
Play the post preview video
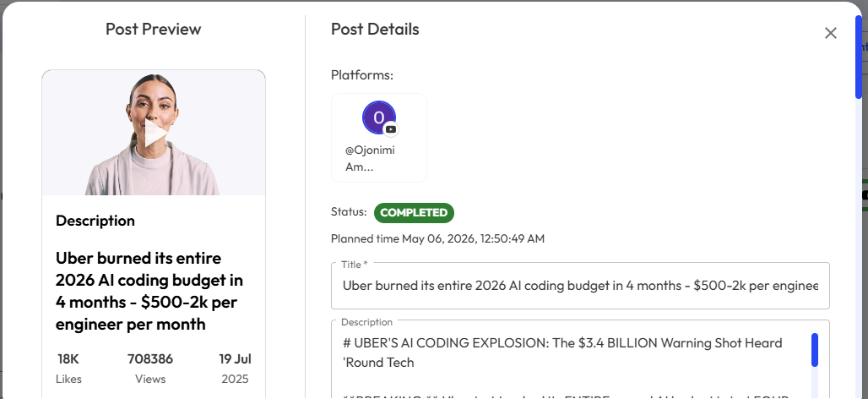[155, 134]
